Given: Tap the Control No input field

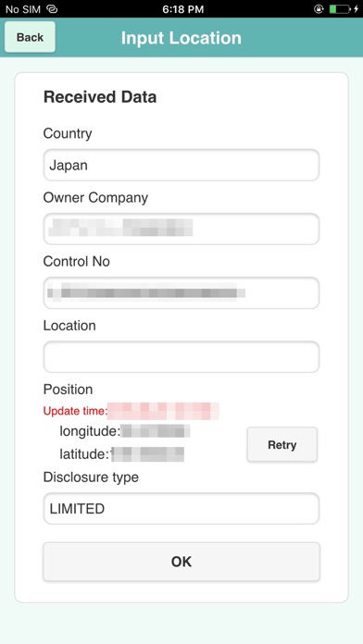Looking at the screenshot, I should click(181, 292).
